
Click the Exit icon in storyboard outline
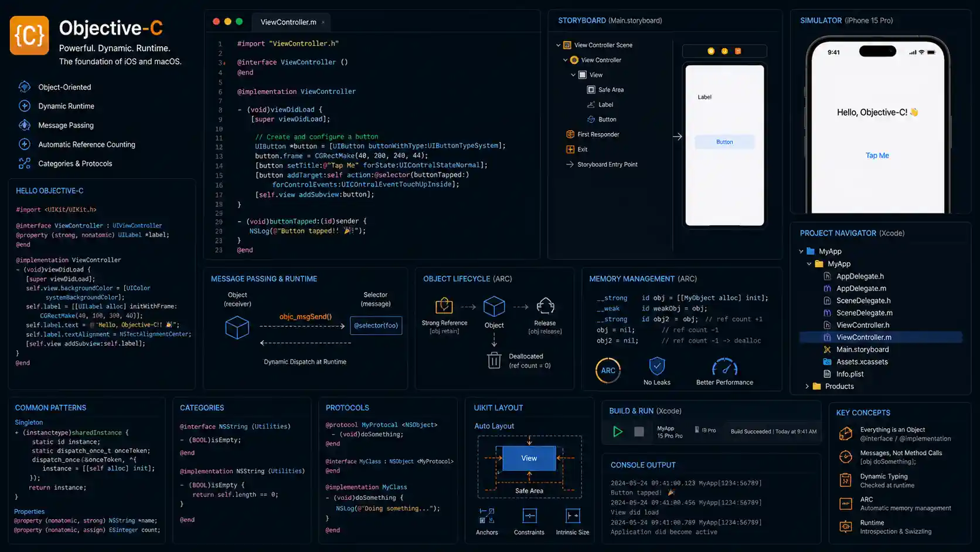(x=570, y=150)
